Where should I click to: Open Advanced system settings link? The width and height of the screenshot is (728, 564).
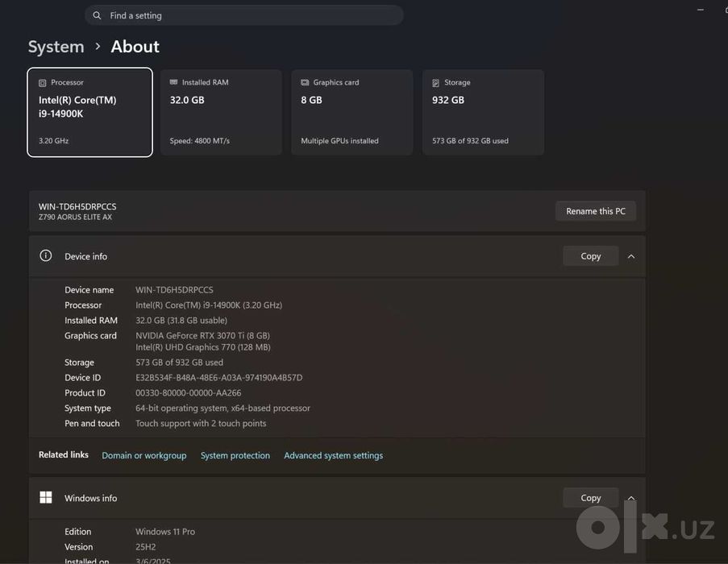333,455
